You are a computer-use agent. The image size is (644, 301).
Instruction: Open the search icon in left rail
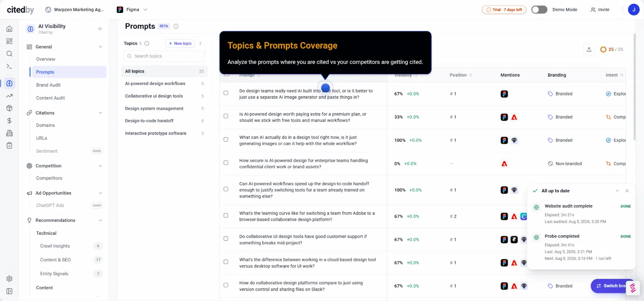tap(9, 54)
